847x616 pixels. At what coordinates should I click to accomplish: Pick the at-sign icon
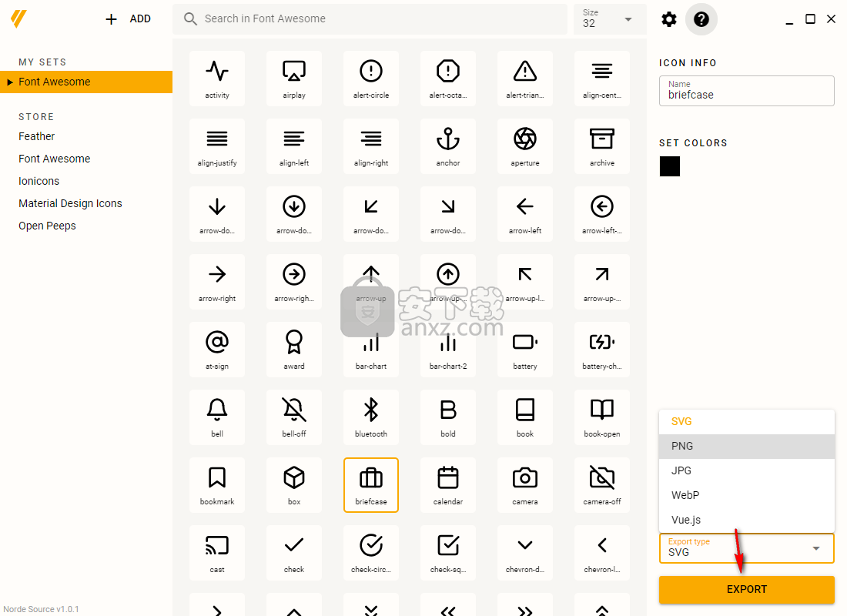(x=217, y=350)
